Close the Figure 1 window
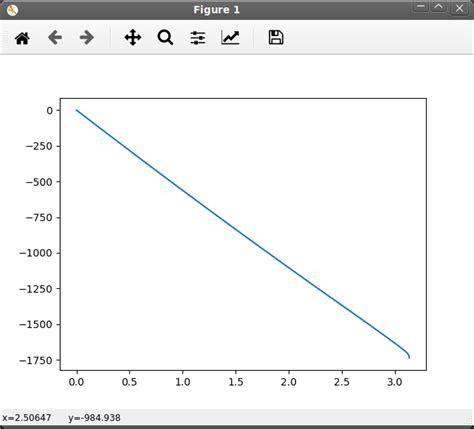474x429 pixels. click(x=459, y=8)
